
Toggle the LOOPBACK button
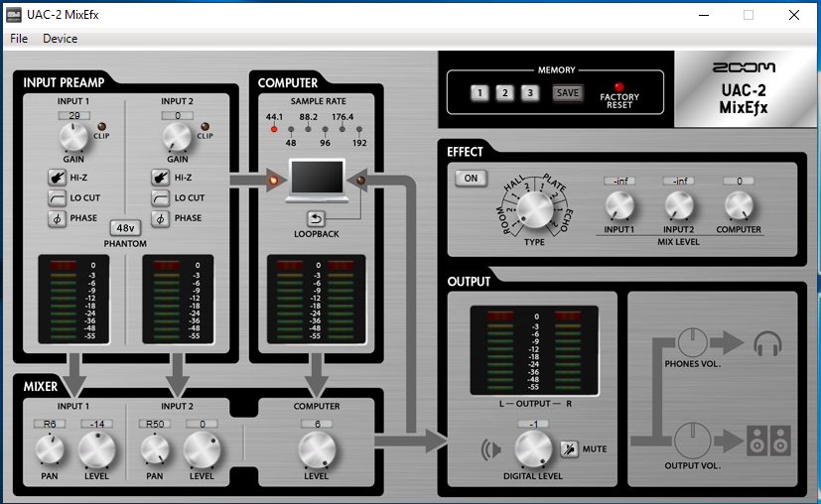pyautogui.click(x=316, y=218)
